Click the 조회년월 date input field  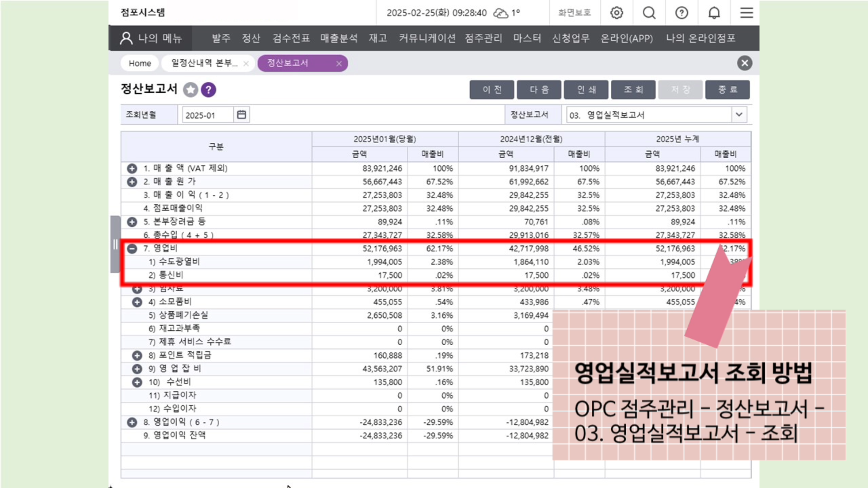(207, 115)
